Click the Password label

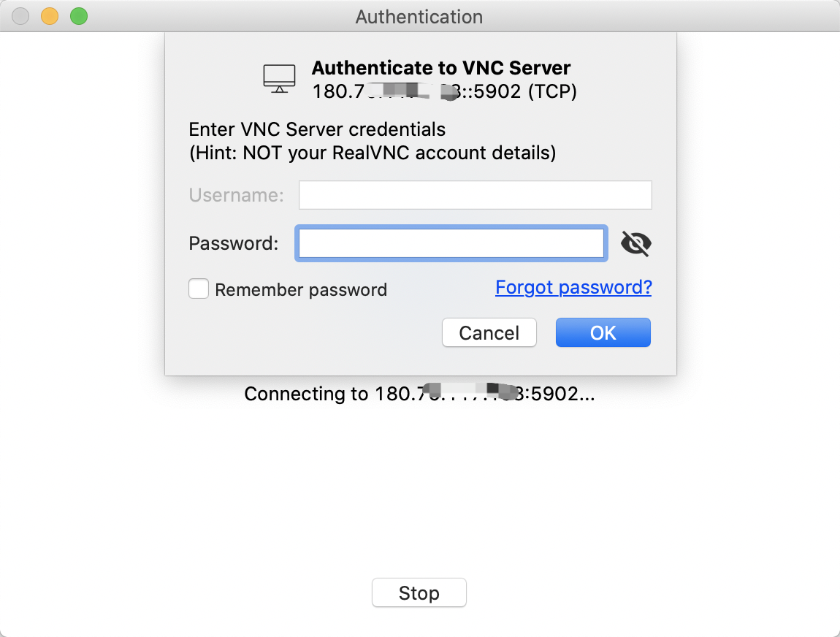(x=233, y=243)
